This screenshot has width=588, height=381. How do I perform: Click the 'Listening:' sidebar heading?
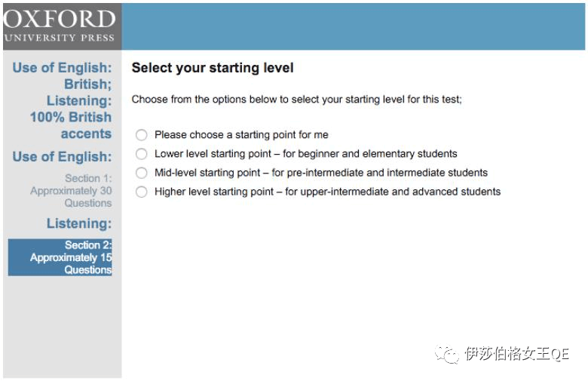(x=78, y=224)
